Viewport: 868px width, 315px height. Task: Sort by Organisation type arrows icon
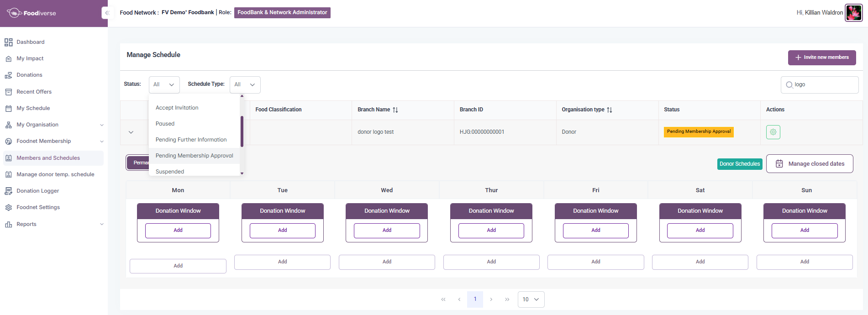point(610,110)
